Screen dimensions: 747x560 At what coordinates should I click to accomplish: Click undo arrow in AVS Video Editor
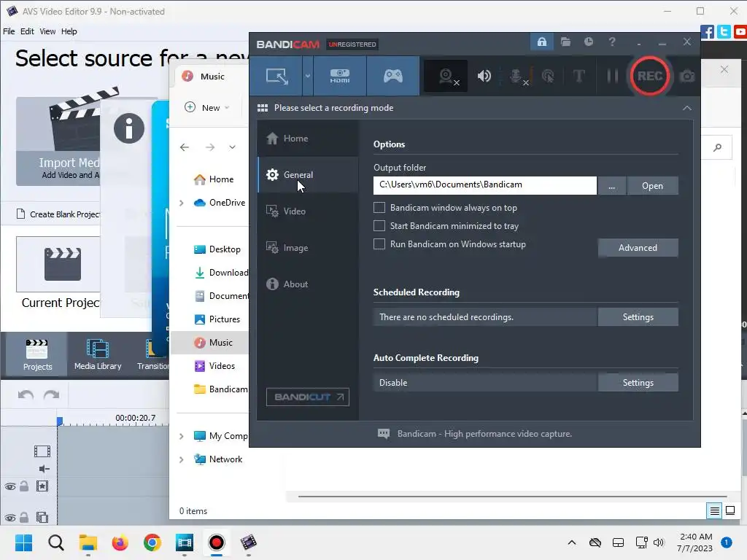tap(26, 394)
